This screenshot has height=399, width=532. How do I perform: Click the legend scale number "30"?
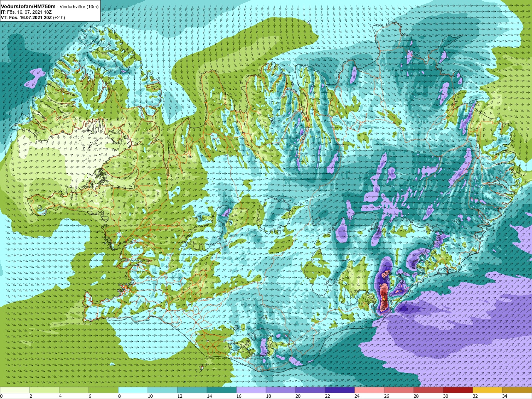pyautogui.click(x=445, y=396)
